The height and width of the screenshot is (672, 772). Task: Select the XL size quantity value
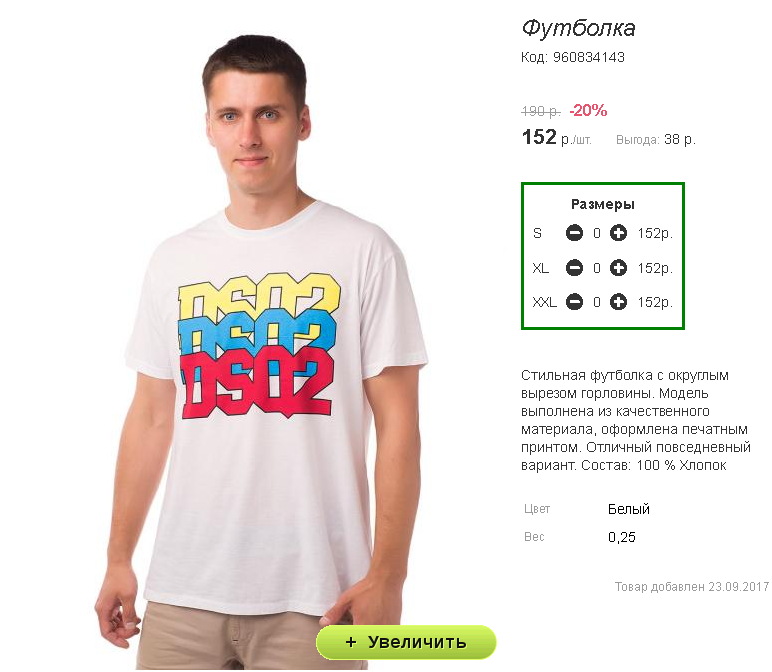(597, 268)
